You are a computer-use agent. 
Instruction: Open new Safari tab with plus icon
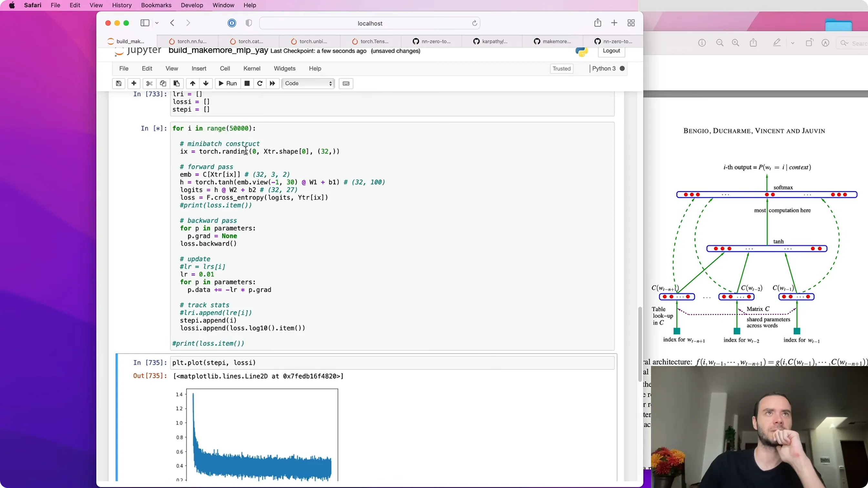[614, 23]
